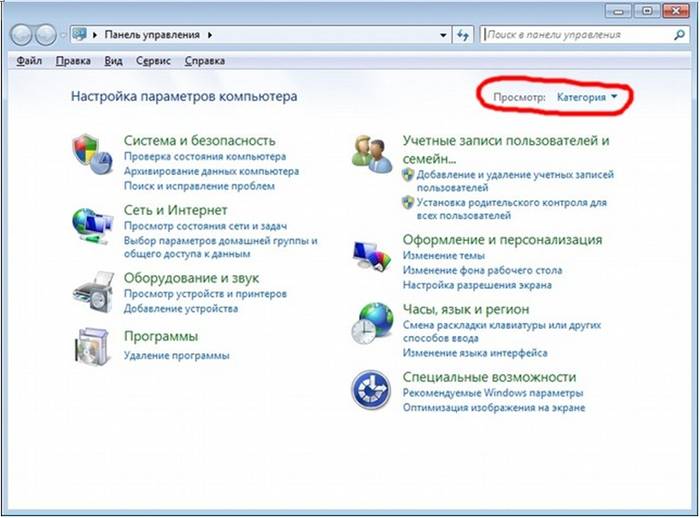The width and height of the screenshot is (700, 518).
Task: Open the Программы heading link
Action: [161, 336]
